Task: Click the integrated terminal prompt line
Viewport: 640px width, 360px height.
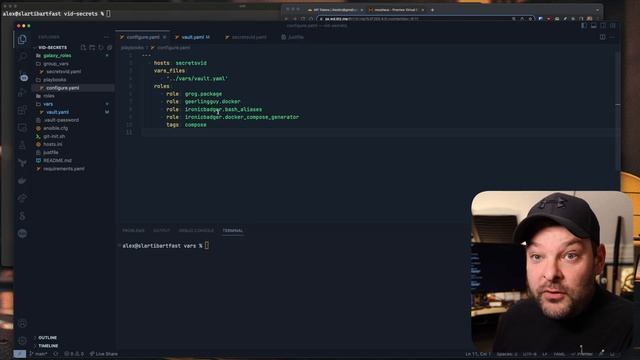Action: pos(166,246)
